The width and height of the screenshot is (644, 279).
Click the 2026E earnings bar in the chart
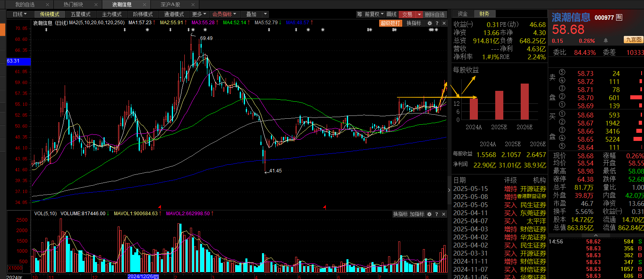[525, 101]
